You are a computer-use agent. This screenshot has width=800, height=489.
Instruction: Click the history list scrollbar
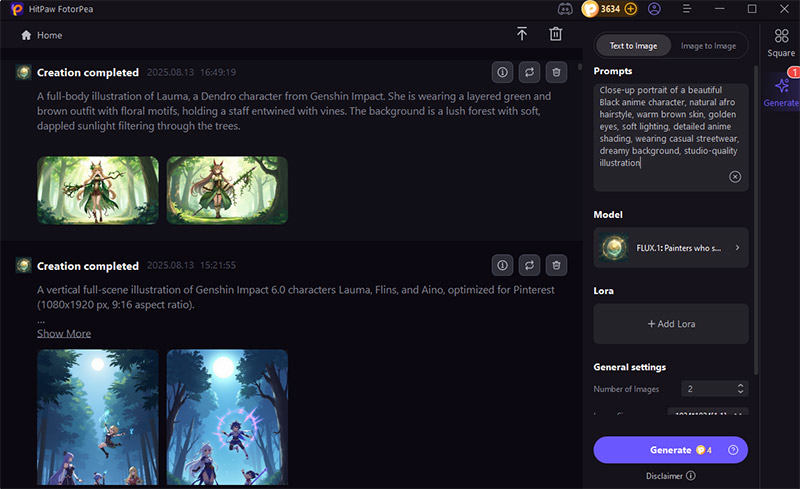coord(580,67)
